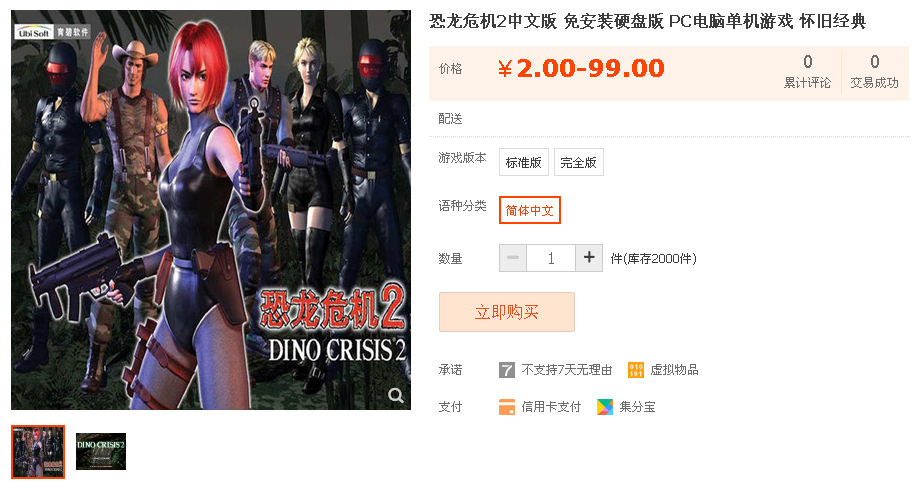Click the 立即购买 buy now button

[x=507, y=312]
